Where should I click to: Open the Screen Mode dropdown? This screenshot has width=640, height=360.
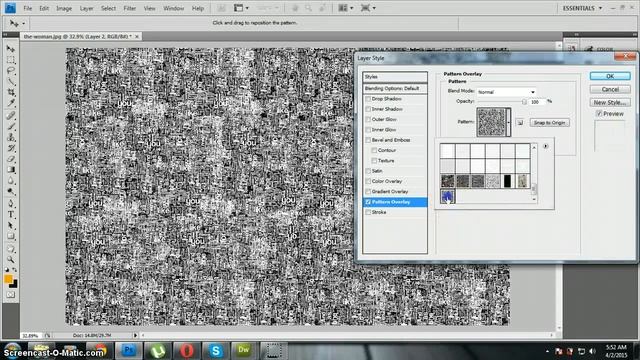tap(368, 8)
